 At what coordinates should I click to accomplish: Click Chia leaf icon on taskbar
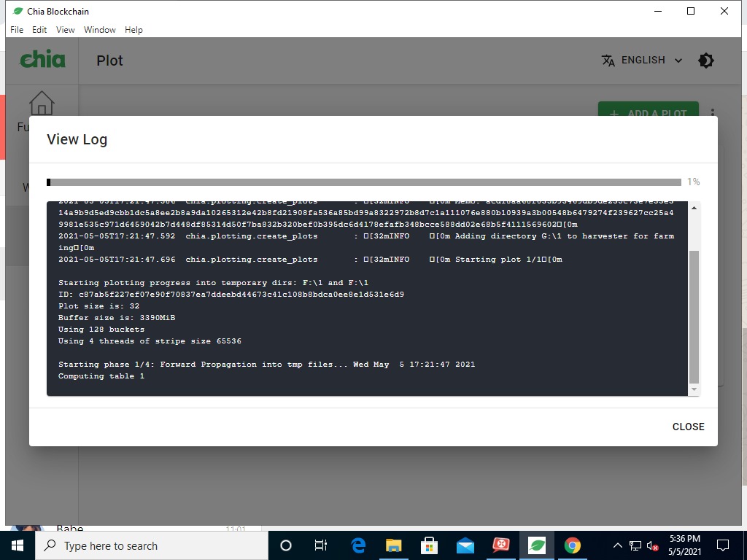click(536, 545)
